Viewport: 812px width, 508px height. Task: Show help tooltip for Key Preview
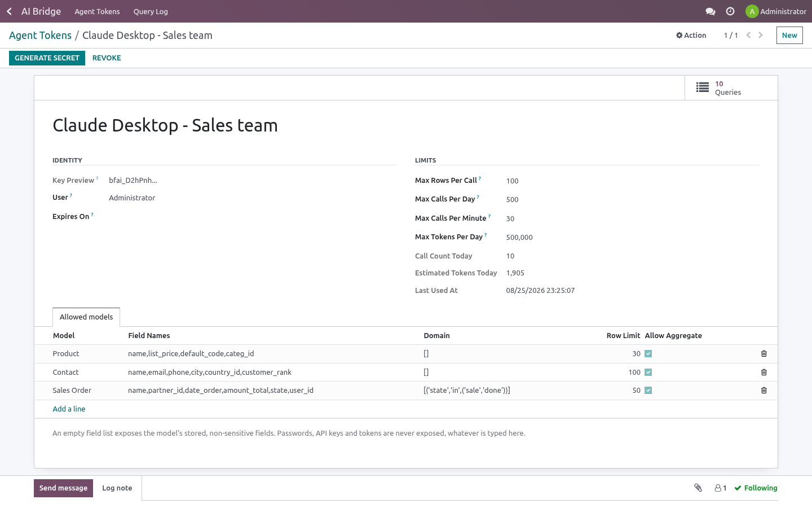(97, 178)
